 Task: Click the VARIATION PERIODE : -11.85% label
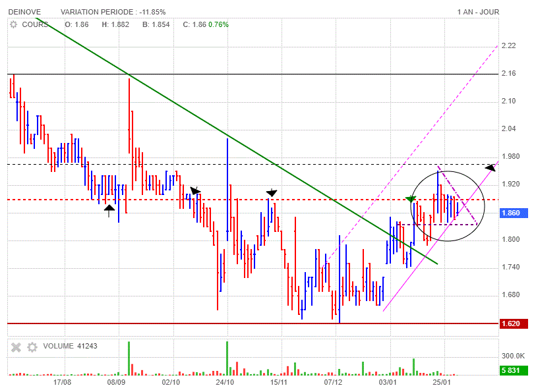[x=113, y=12]
